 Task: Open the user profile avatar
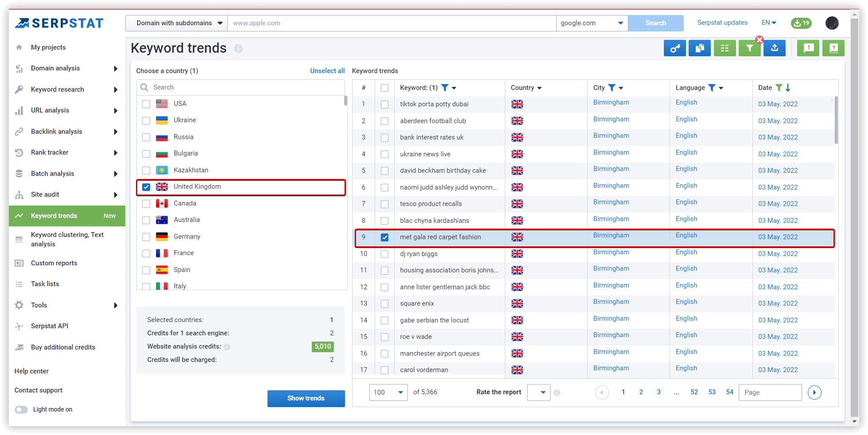(832, 23)
